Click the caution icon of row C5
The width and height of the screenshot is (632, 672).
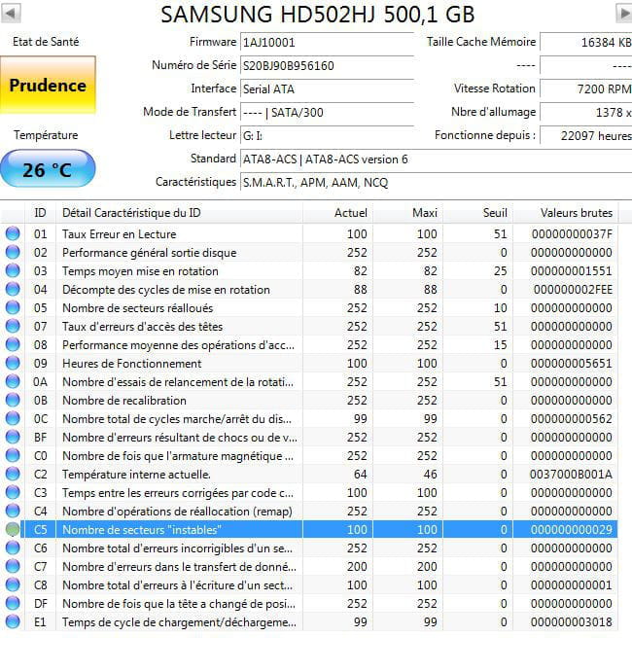point(13,529)
